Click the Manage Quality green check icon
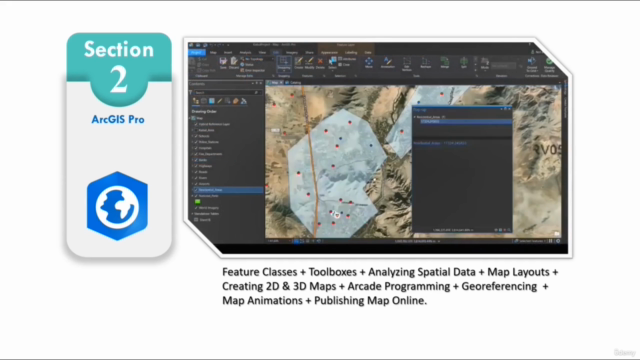This screenshot has height=360, width=640. pos(549,61)
